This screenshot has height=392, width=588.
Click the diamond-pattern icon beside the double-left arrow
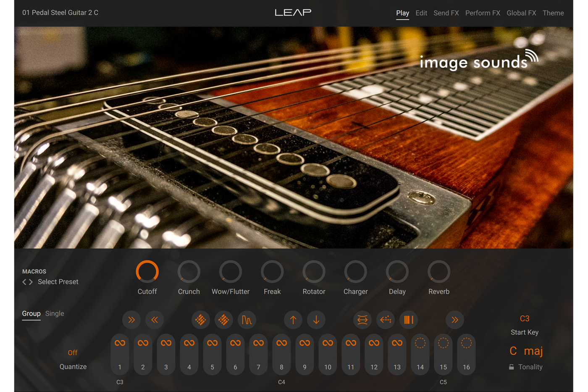[x=201, y=320]
